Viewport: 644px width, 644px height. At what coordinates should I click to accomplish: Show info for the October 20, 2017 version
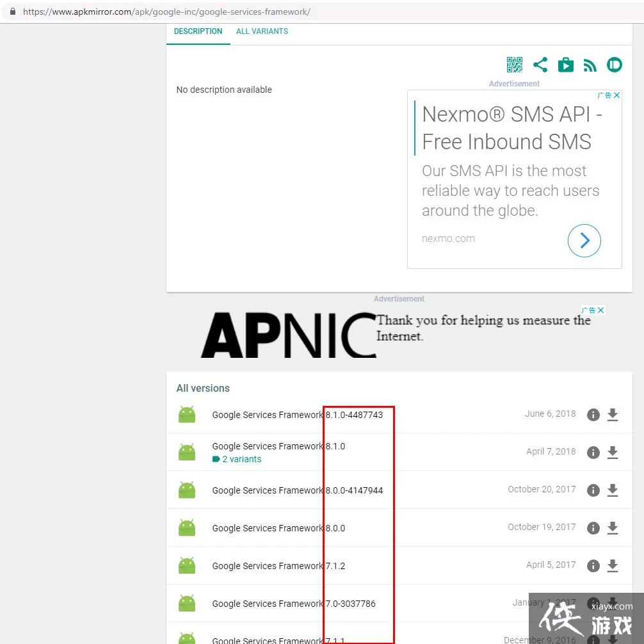pos(593,490)
